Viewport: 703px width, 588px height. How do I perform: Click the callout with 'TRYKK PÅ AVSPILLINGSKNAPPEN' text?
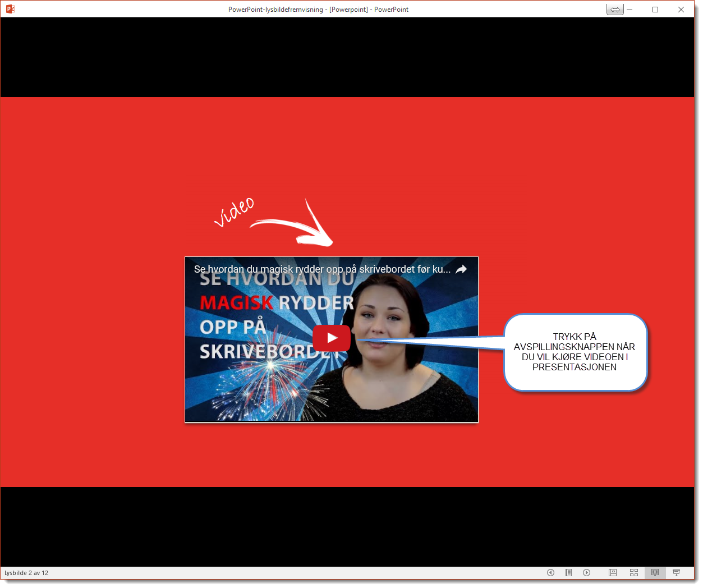(x=575, y=352)
